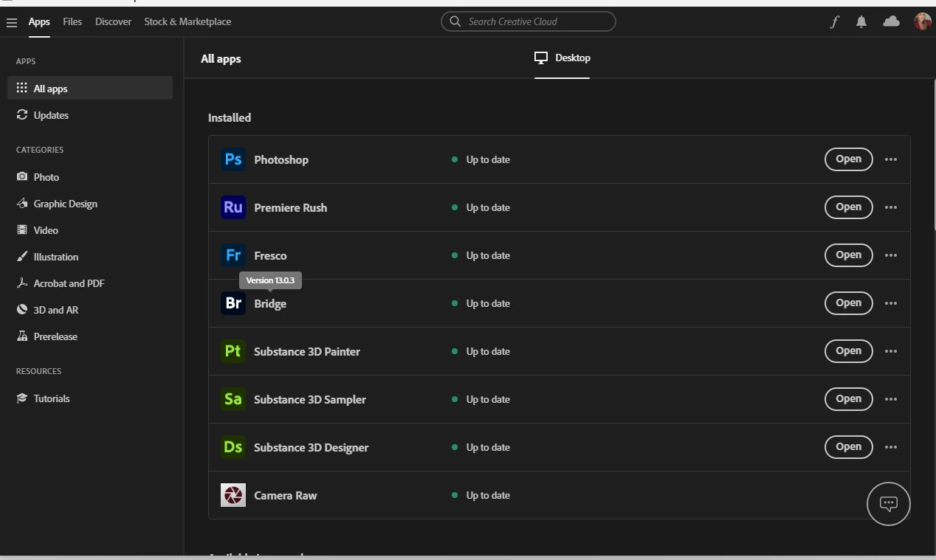
Task: Select All apps in sidebar
Action: [x=90, y=89]
